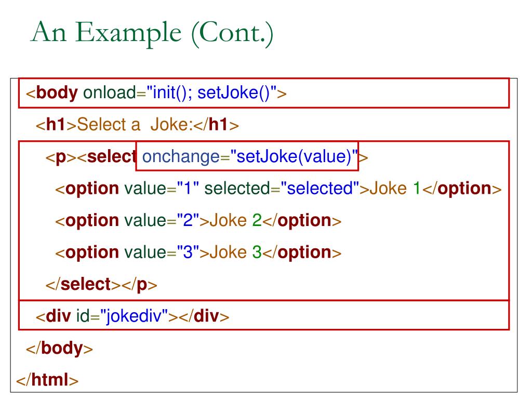Click the div id="jokediv" line
This screenshot has width=532, height=399.
pyautogui.click(x=132, y=316)
